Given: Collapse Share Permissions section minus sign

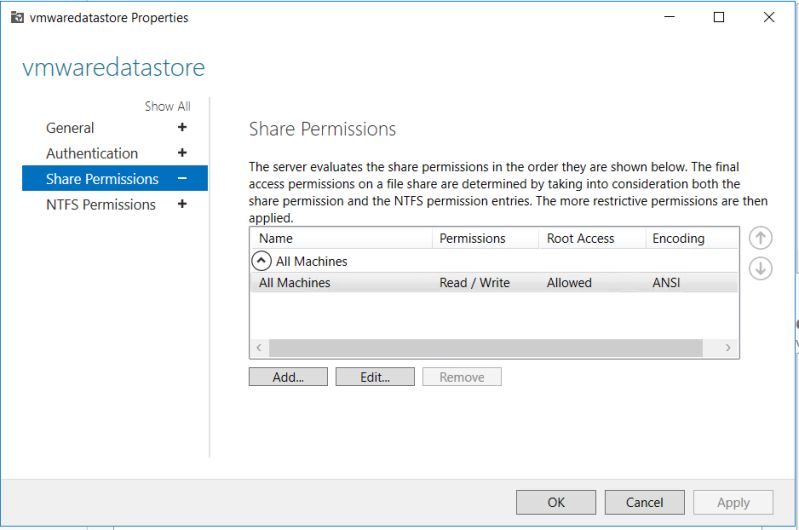Looking at the screenshot, I should (182, 178).
